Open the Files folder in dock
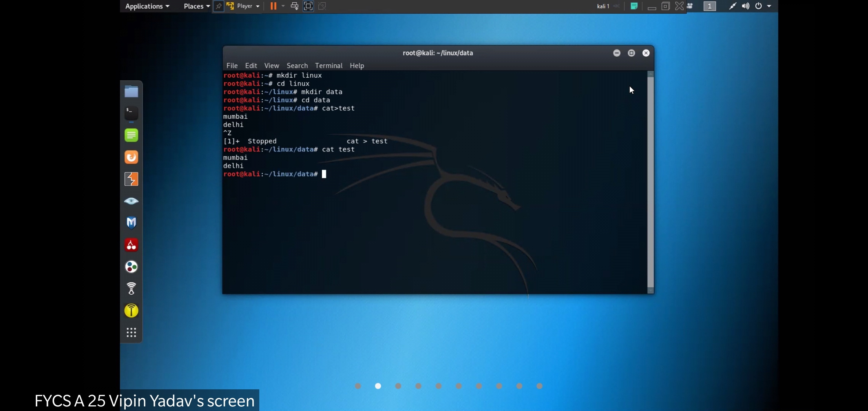This screenshot has width=868, height=411. coord(131,91)
